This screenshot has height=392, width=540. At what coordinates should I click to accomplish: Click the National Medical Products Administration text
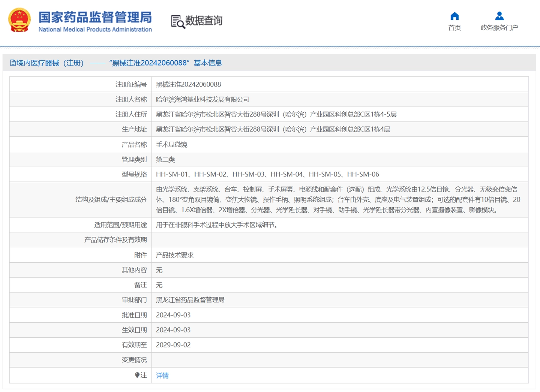95,30
